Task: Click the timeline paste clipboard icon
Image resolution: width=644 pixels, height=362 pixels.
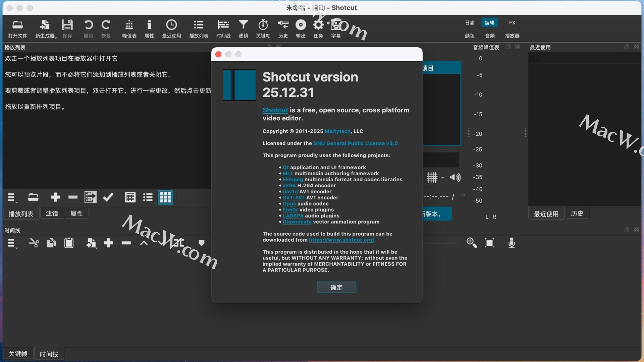Action: click(69, 243)
